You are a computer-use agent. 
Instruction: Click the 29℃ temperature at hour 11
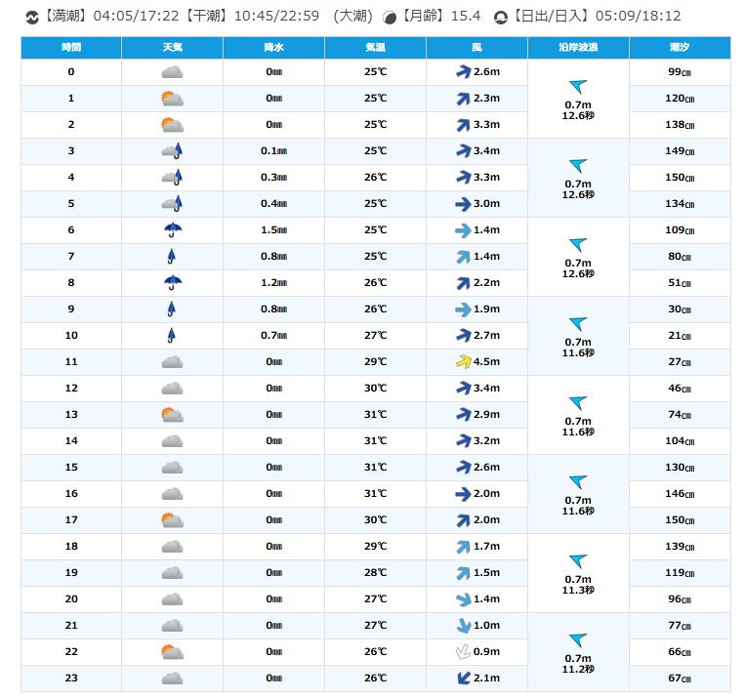tap(375, 362)
